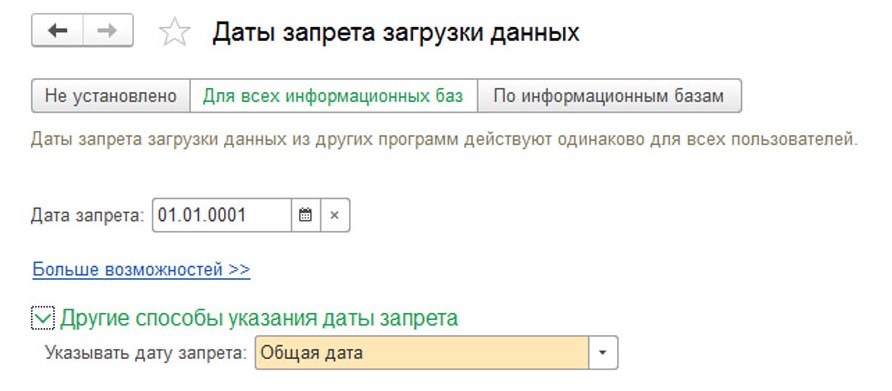Viewport: 892px width, 391px height.
Task: Click the >> arrows after Больше возможностей
Action: tap(239, 269)
